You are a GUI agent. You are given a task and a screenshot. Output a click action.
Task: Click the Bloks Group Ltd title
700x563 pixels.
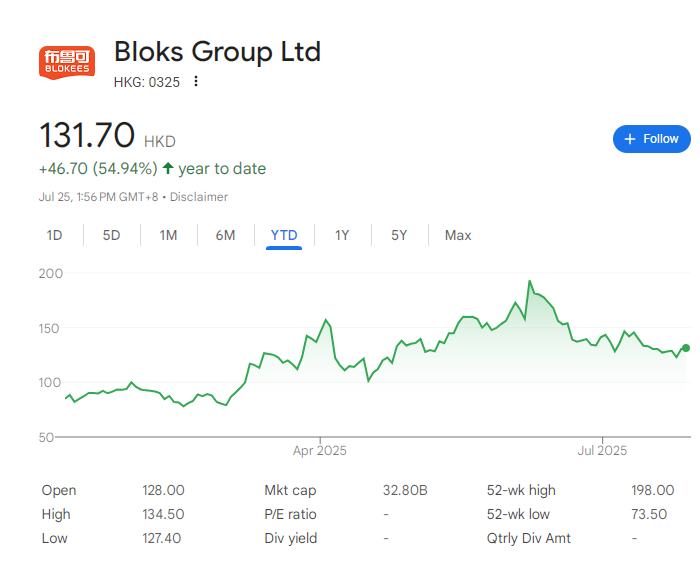point(217,51)
